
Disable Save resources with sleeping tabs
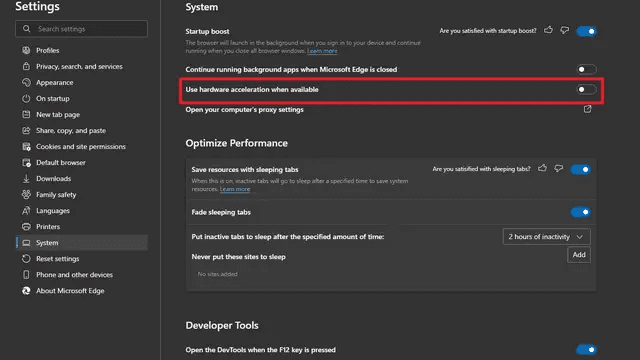(580, 169)
